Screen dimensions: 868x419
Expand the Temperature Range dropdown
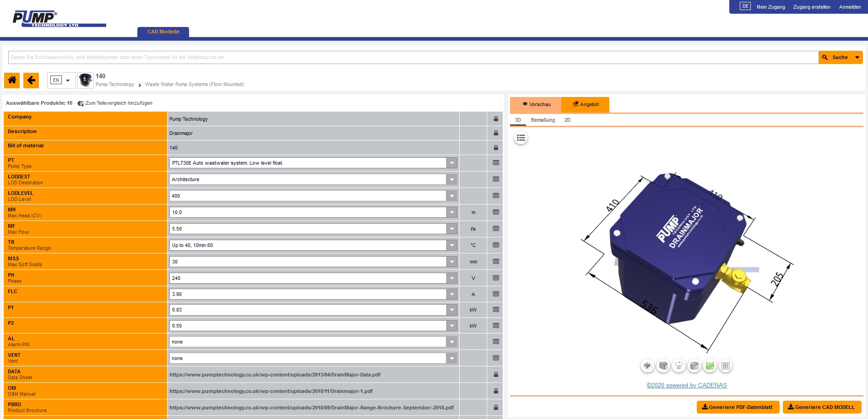click(x=452, y=245)
